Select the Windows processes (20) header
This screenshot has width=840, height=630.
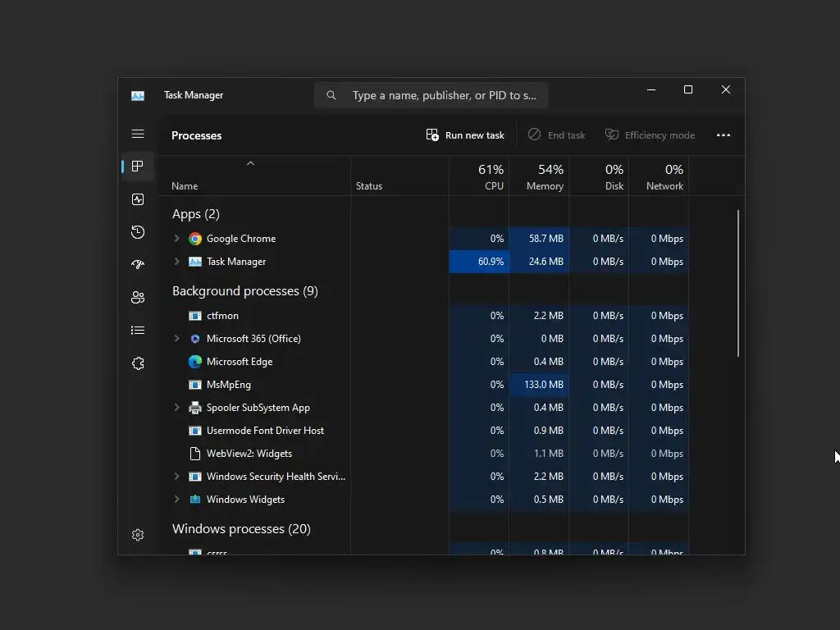(242, 529)
